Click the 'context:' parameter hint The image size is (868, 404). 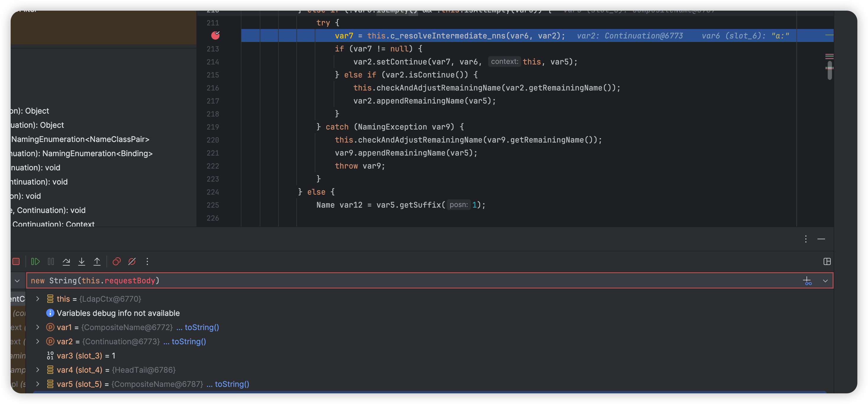pyautogui.click(x=504, y=62)
